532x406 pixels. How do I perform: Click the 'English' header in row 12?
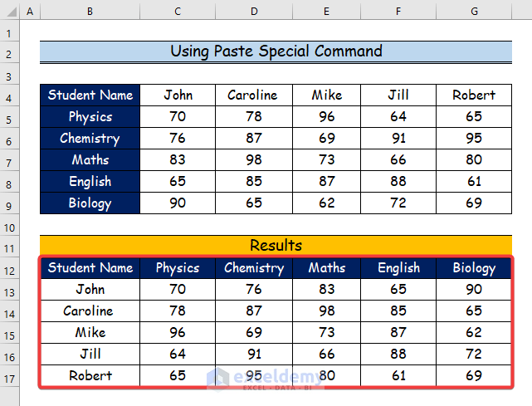[x=398, y=268]
